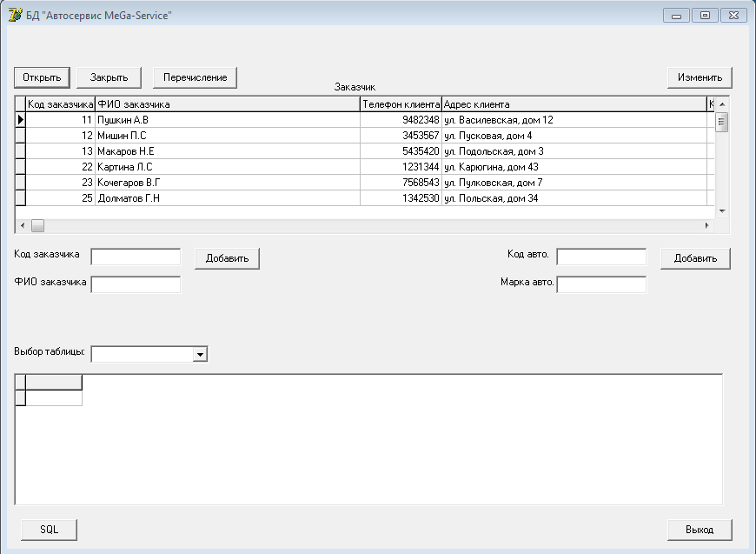Click the Открыть button
Image resolution: width=756 pixels, height=554 pixels.
click(42, 77)
